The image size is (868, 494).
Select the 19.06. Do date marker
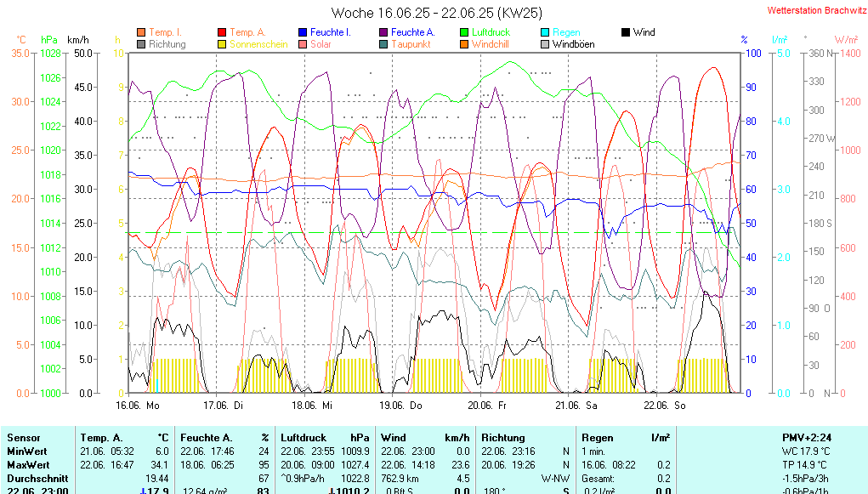click(x=400, y=406)
